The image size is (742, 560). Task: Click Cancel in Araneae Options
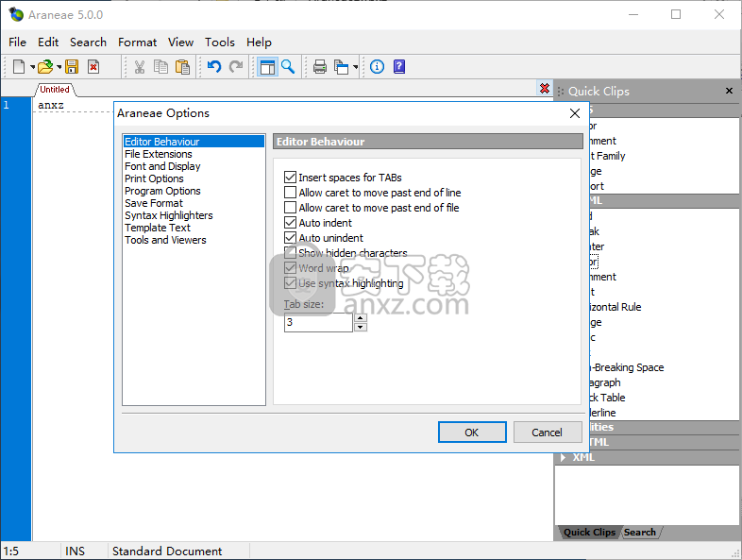[547, 433]
